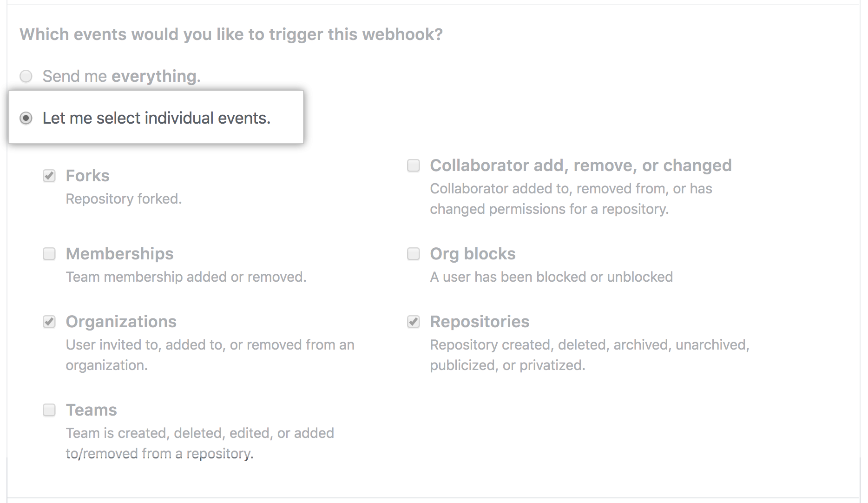Viewport: 868px width, 503px height.
Task: Click the "Let me select individual events." text
Action: point(156,119)
